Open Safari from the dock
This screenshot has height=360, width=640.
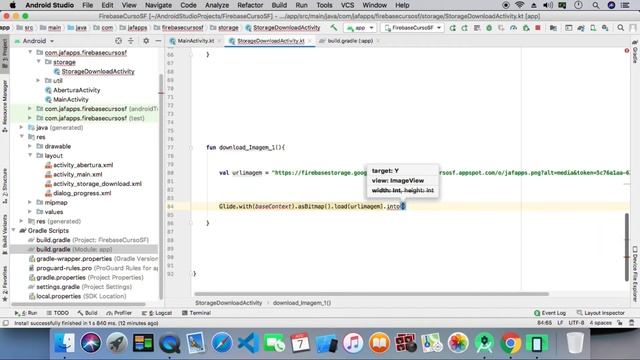[222, 343]
